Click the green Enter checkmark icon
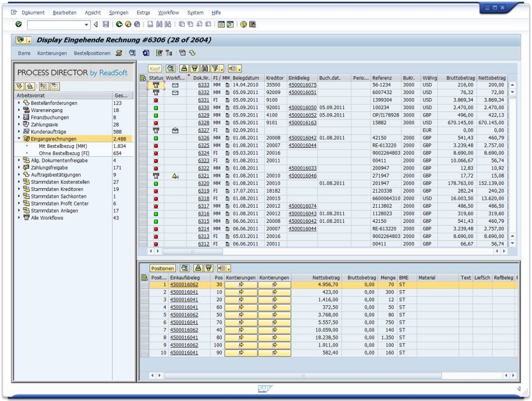 [x=18, y=25]
